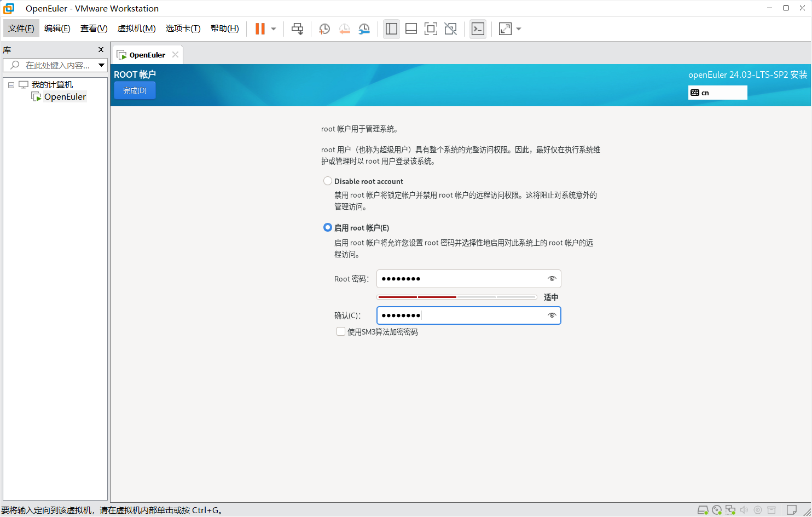Click the printer status bar icon
Image resolution: width=812 pixels, height=517 pixels.
tap(772, 510)
